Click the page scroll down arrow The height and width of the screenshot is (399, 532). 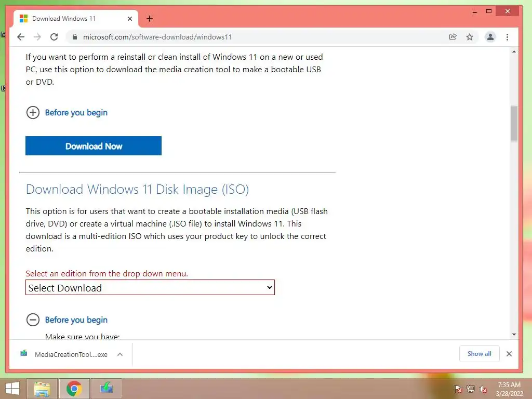point(514,335)
